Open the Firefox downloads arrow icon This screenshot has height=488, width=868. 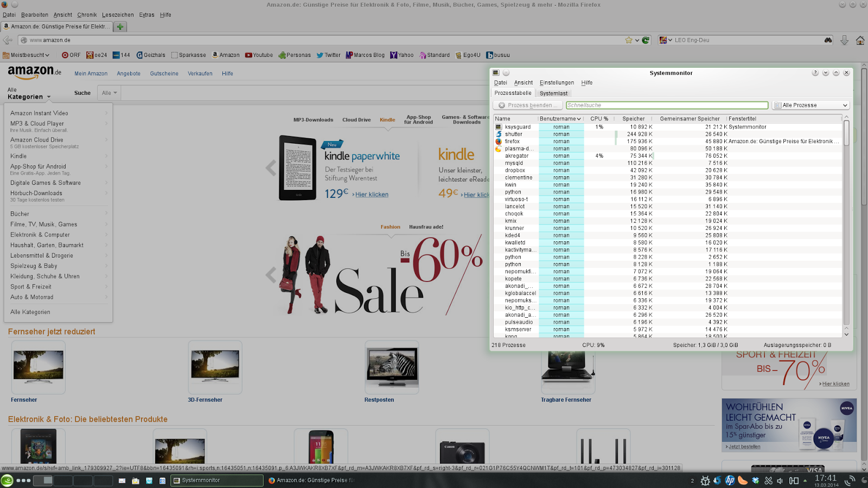click(844, 40)
